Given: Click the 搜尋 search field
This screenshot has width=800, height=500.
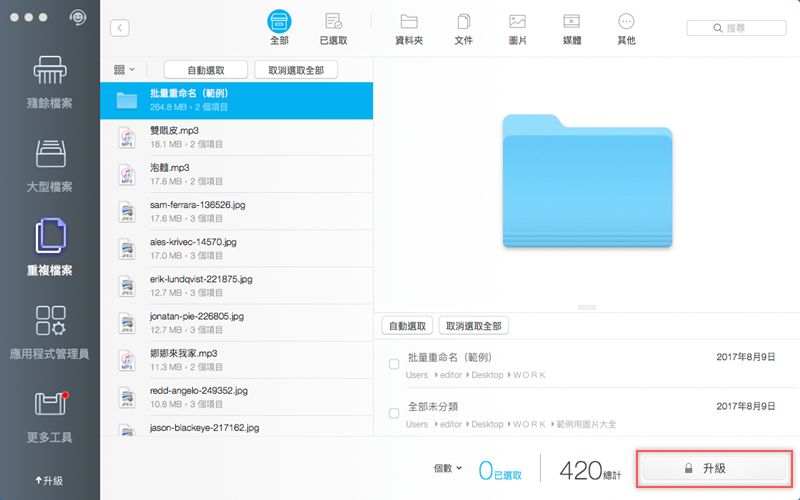Looking at the screenshot, I should tap(736, 28).
